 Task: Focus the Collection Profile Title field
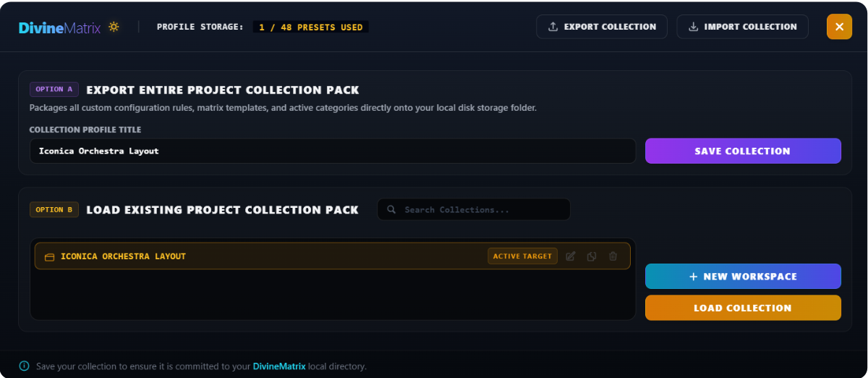(x=333, y=151)
